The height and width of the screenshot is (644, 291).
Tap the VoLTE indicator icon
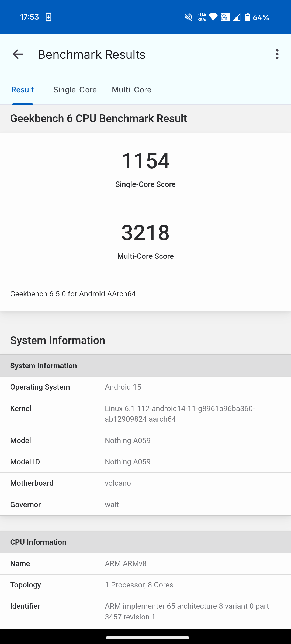[225, 17]
